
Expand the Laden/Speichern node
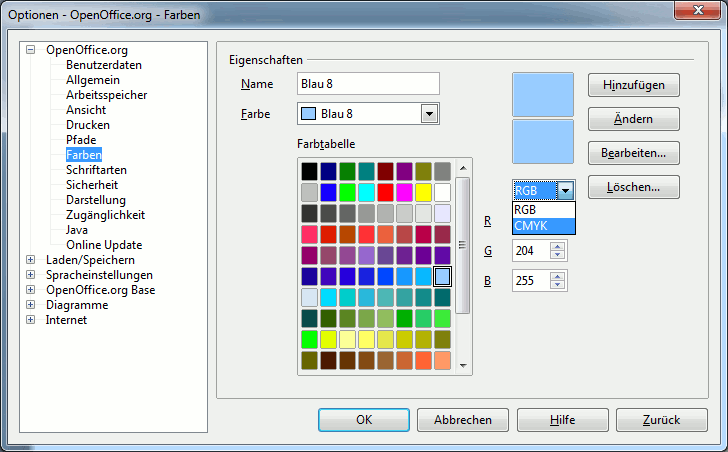[x=31, y=260]
